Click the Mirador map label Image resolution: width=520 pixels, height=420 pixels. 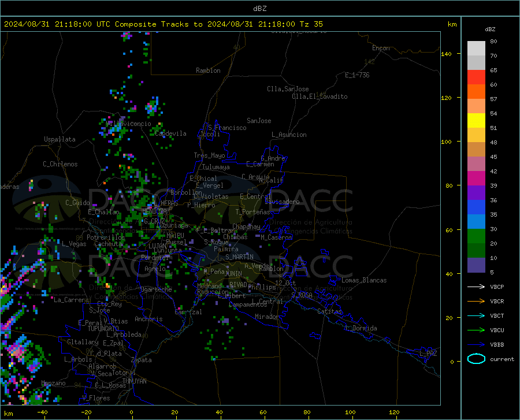coord(266,317)
